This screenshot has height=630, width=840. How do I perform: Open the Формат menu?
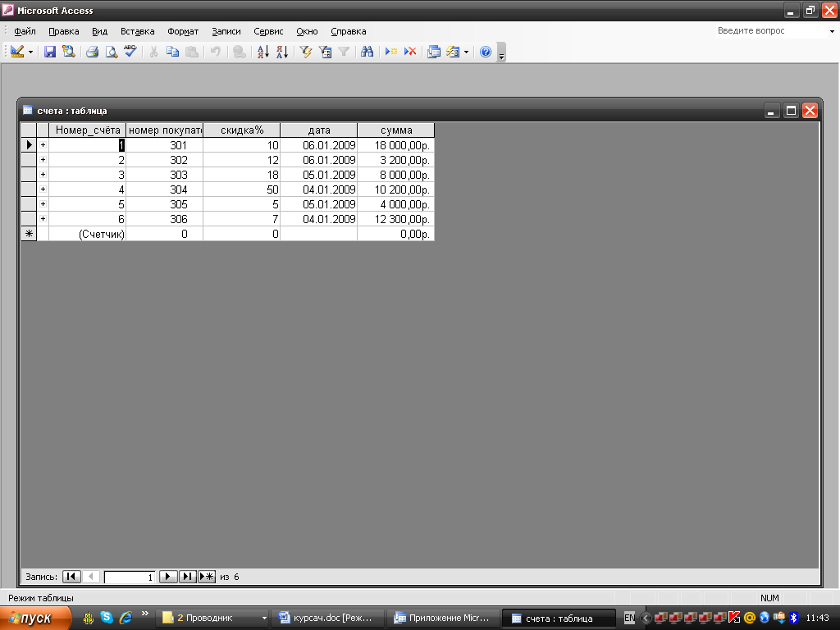pos(183,31)
